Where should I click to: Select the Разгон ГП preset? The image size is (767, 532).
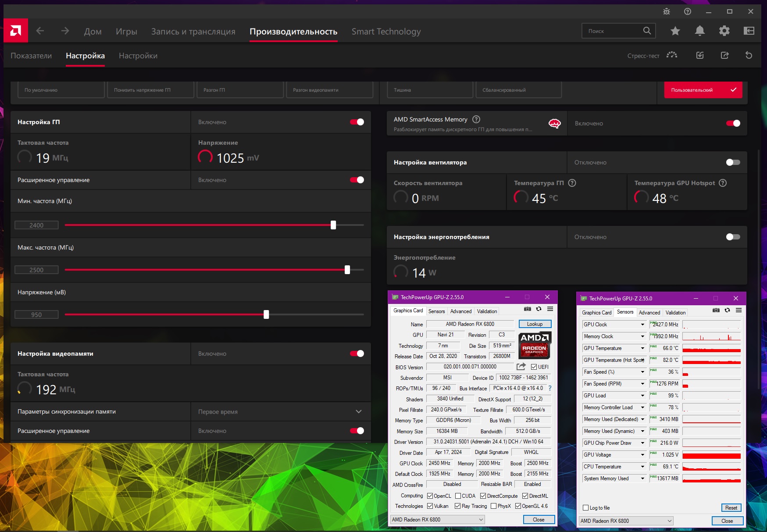[240, 90]
